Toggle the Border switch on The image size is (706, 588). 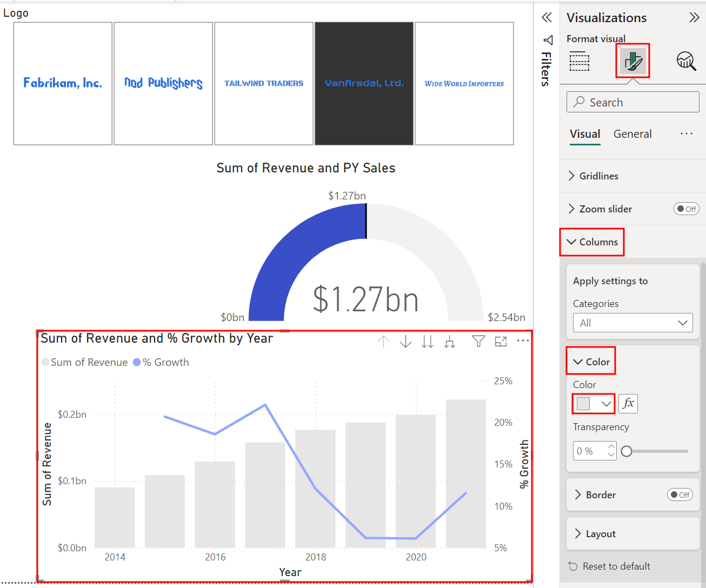680,495
